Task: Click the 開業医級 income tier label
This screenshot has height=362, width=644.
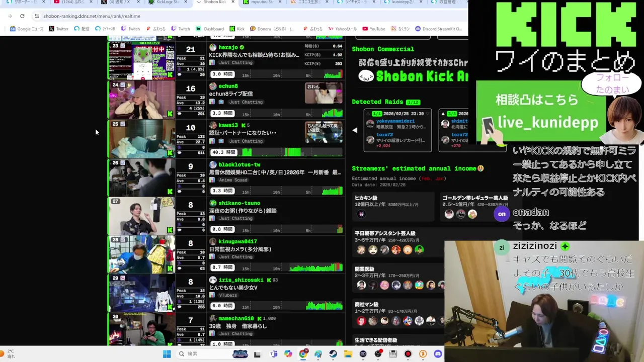Action: pos(364,269)
